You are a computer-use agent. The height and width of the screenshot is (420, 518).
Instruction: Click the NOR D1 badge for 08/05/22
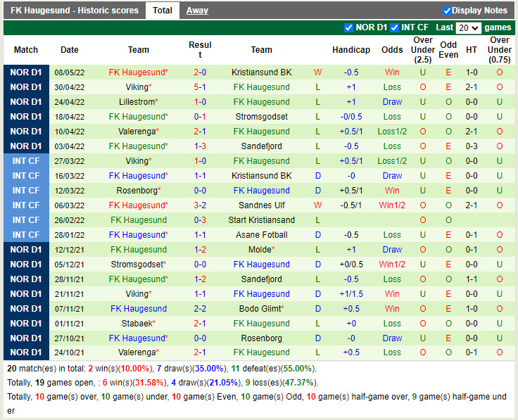(x=26, y=72)
